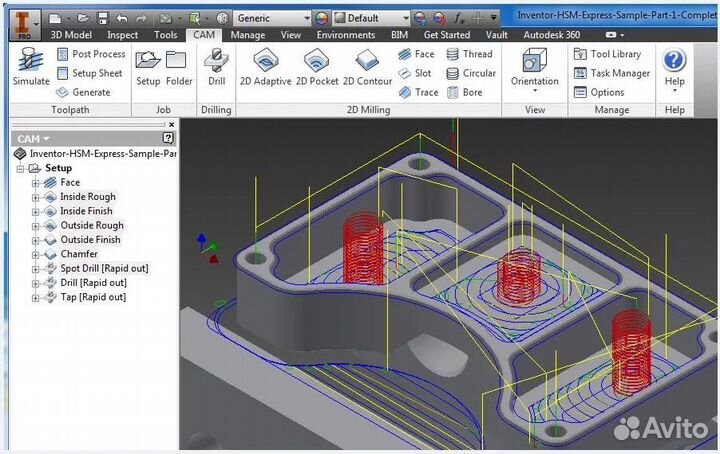Switch to the Tools tab
This screenshot has width=720, height=454.
coord(165,35)
